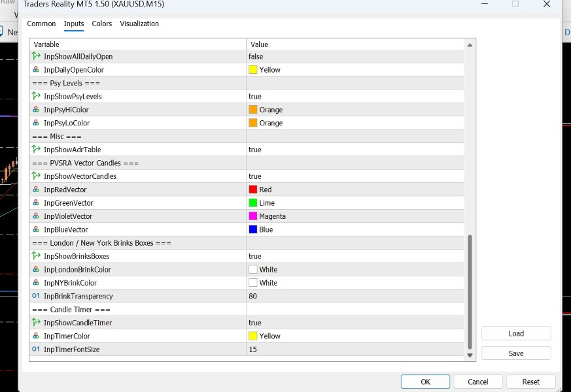Image resolution: width=571 pixels, height=392 pixels.
Task: Click the color icon beside InpNYBrinkColor
Action: click(x=36, y=282)
